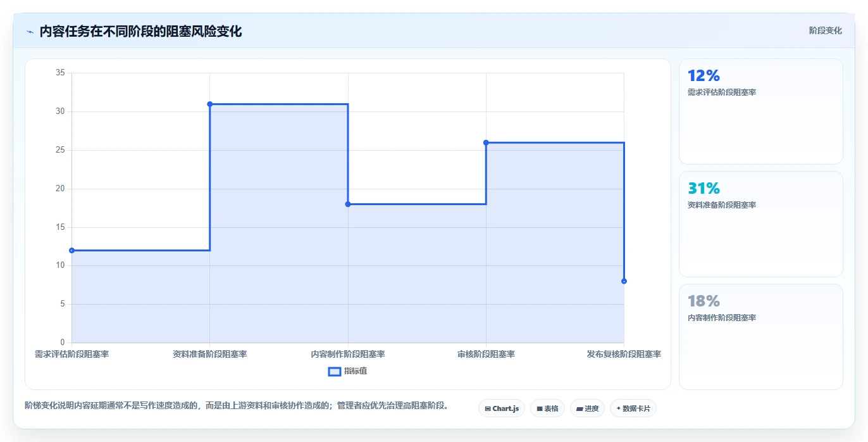Click the x-axis label 审核阶段阻塞率
The image size is (868, 442).
pyautogui.click(x=486, y=354)
